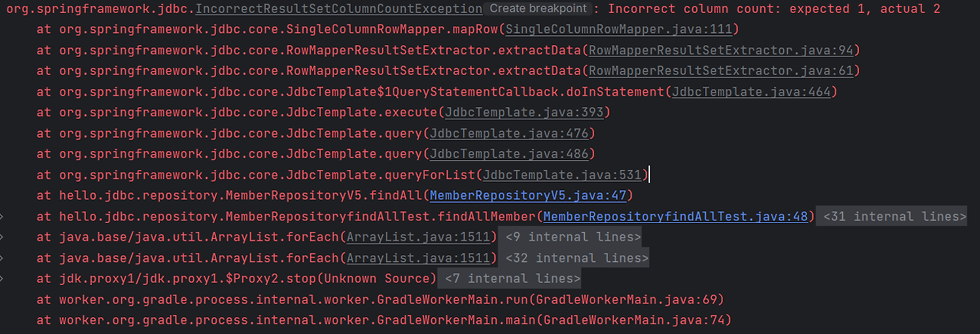Toggle fold arrow beside second ArrayList.forEach line
980x334 pixels.
coord(3,257)
